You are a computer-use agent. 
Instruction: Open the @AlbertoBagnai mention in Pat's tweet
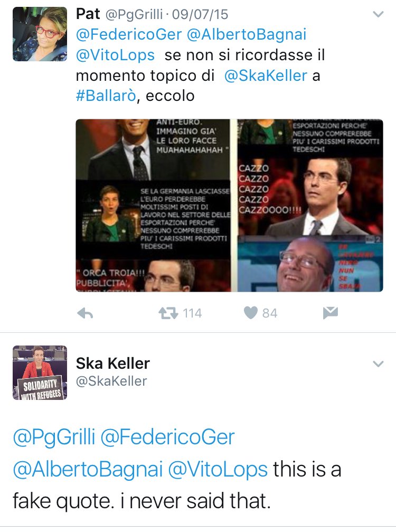[x=247, y=35]
